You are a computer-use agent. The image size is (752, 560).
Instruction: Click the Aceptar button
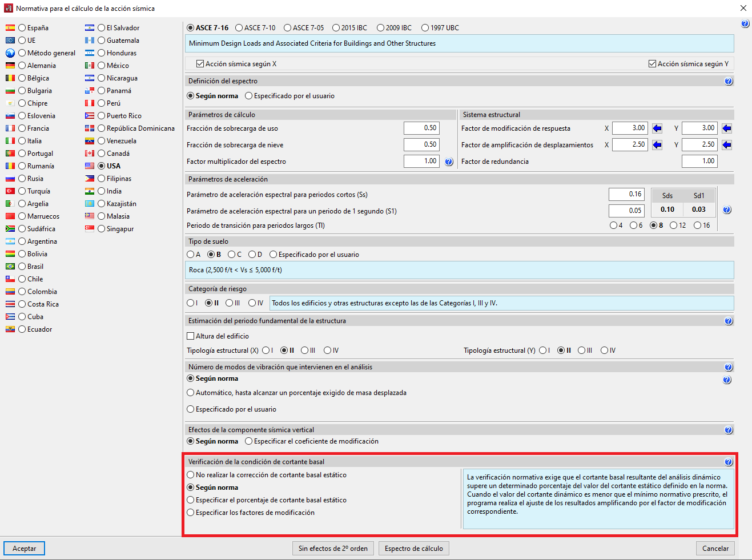24,549
